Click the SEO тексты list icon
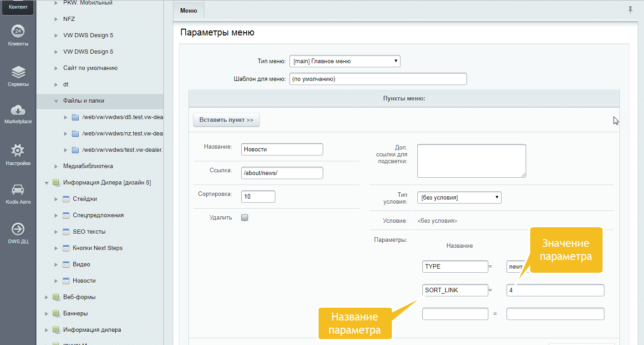 pos(66,232)
